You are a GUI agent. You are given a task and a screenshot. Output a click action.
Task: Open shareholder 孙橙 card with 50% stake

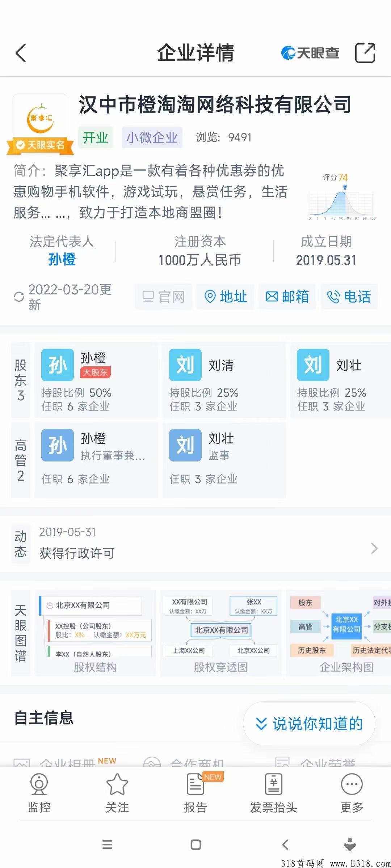point(96,380)
